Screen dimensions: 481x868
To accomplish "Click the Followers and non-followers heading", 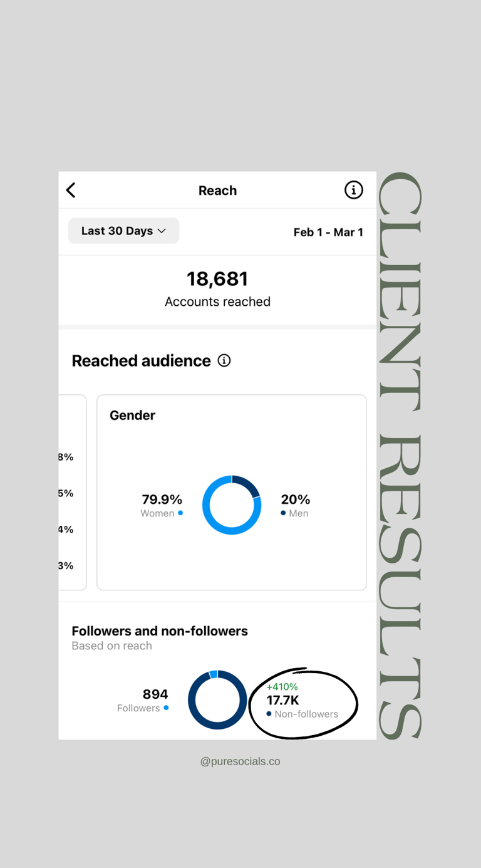I will point(160,631).
